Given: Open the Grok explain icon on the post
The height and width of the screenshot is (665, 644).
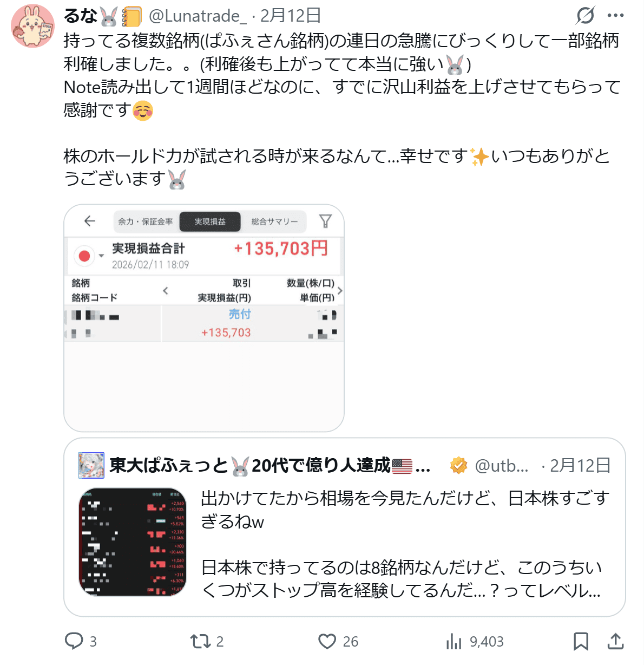Looking at the screenshot, I should [585, 16].
